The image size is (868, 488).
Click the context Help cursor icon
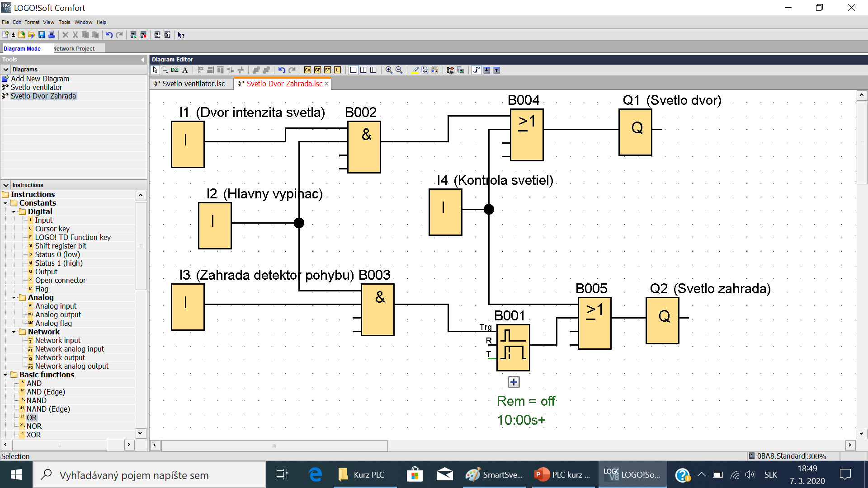click(x=181, y=35)
